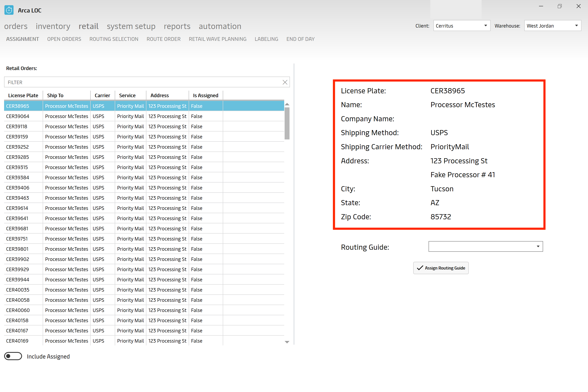Open the automation menu
This screenshot has height=392, width=588.
click(220, 26)
